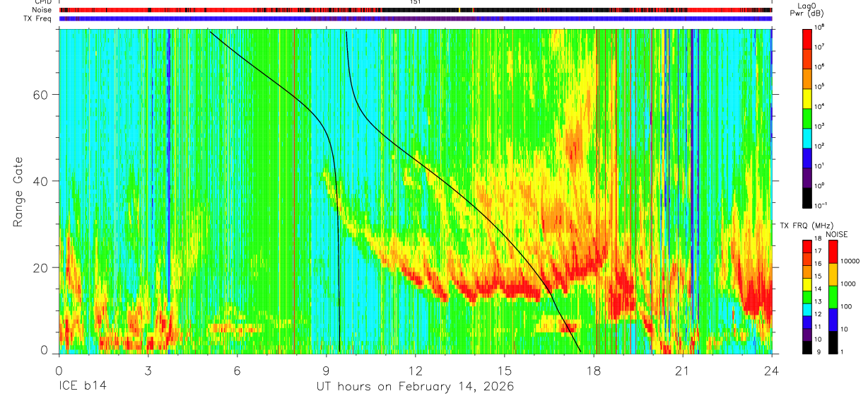This screenshot has height=401, width=868.
Task: Click the '1000' label on NOISE colorbar
Action: [848, 284]
